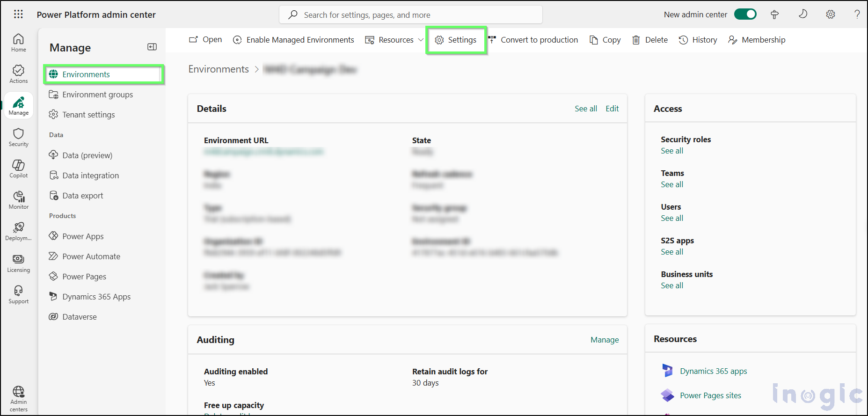Open Actions in the left rail
The image size is (868, 416).
point(19,74)
